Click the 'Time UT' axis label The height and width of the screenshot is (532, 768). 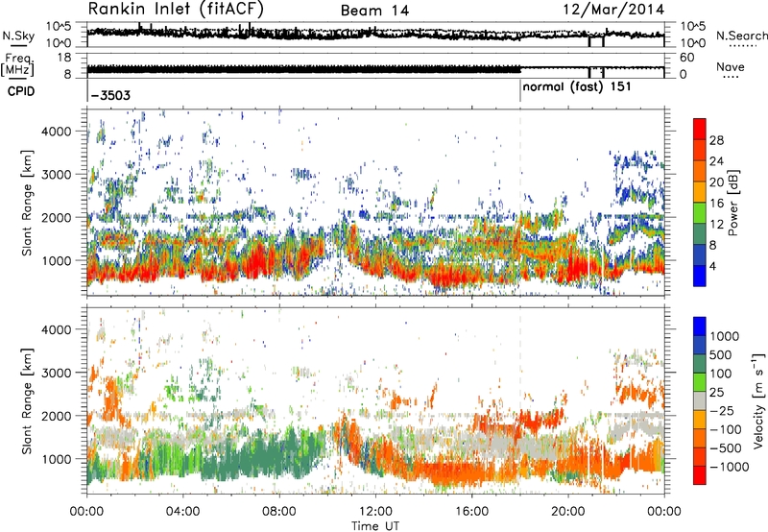point(375,525)
